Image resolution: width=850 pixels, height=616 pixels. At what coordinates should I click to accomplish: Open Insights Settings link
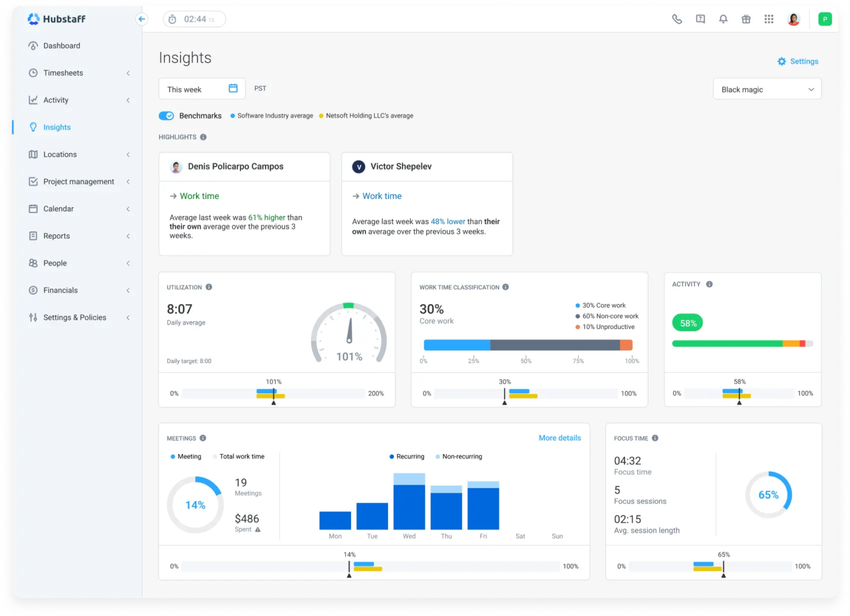click(x=798, y=61)
